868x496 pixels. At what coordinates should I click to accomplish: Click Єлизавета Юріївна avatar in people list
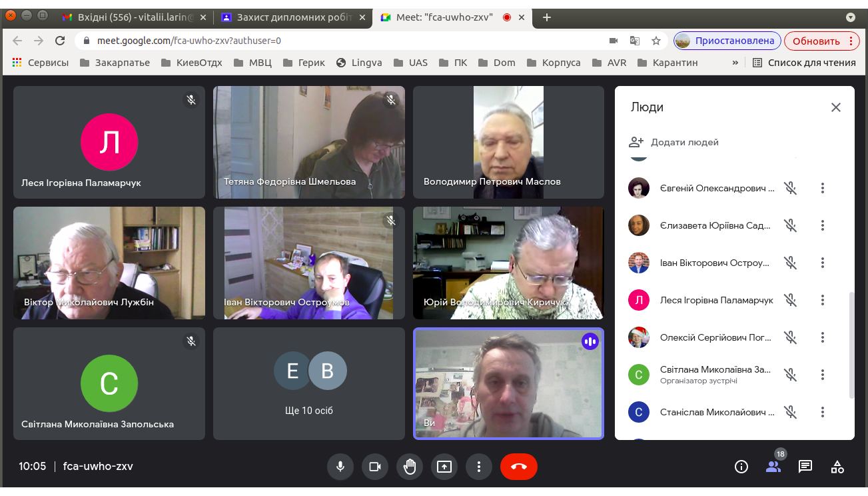click(639, 225)
